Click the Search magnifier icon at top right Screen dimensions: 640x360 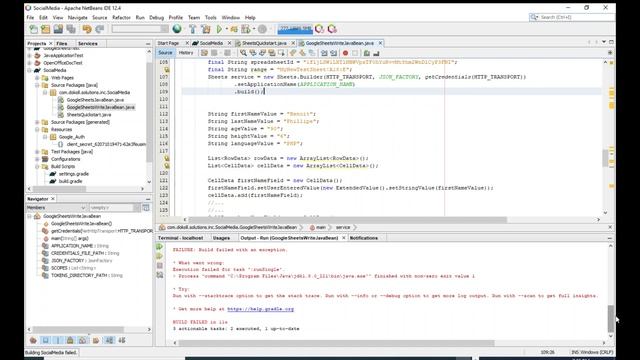pyautogui.click(x=534, y=17)
